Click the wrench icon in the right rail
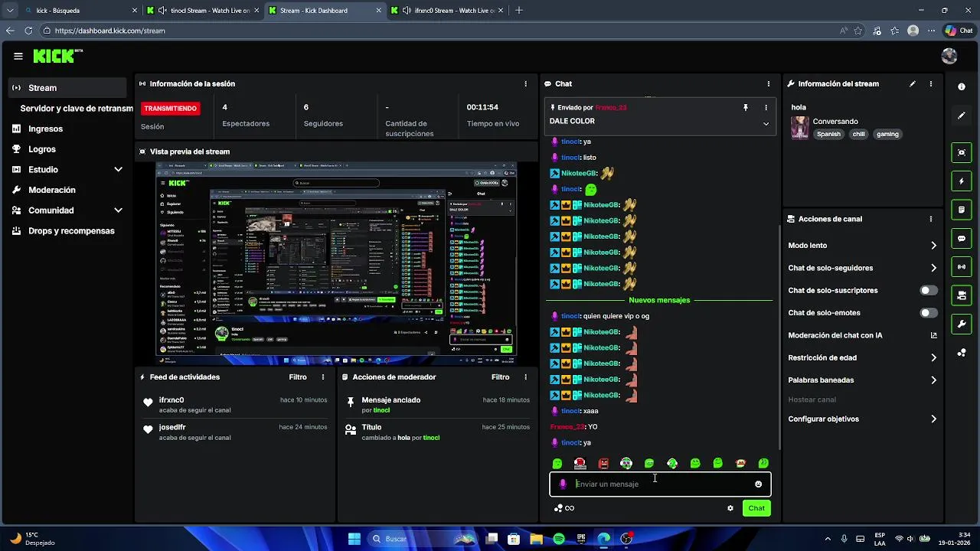This screenshot has height=551, width=980. [x=962, y=324]
